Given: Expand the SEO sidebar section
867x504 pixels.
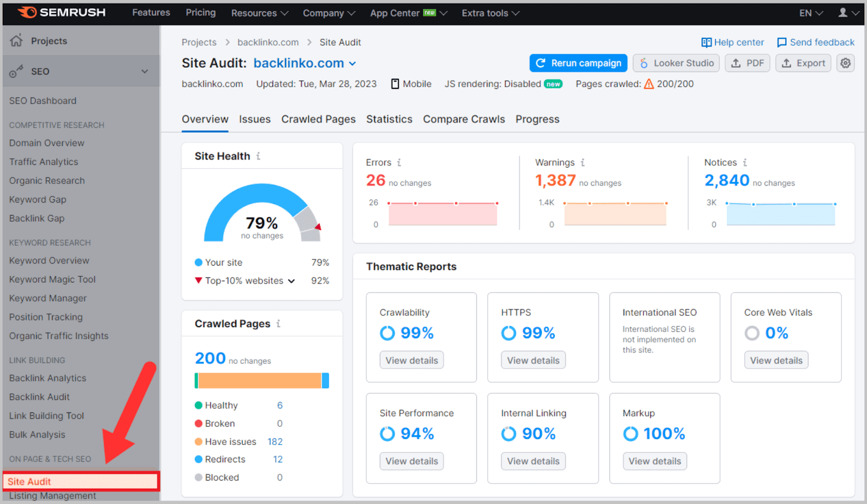Looking at the screenshot, I should [145, 71].
